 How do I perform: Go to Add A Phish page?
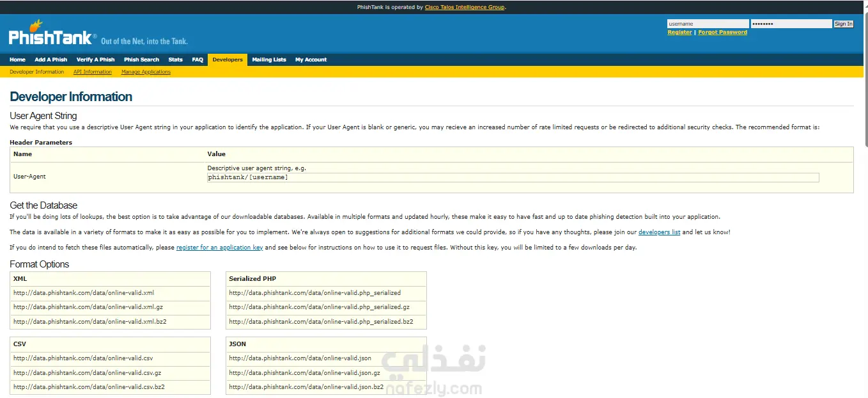tap(50, 60)
